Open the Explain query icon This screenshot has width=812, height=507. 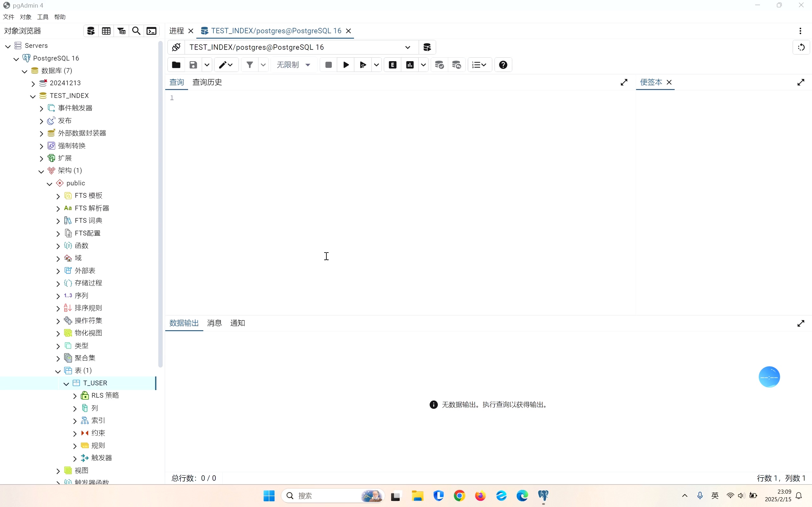click(392, 65)
